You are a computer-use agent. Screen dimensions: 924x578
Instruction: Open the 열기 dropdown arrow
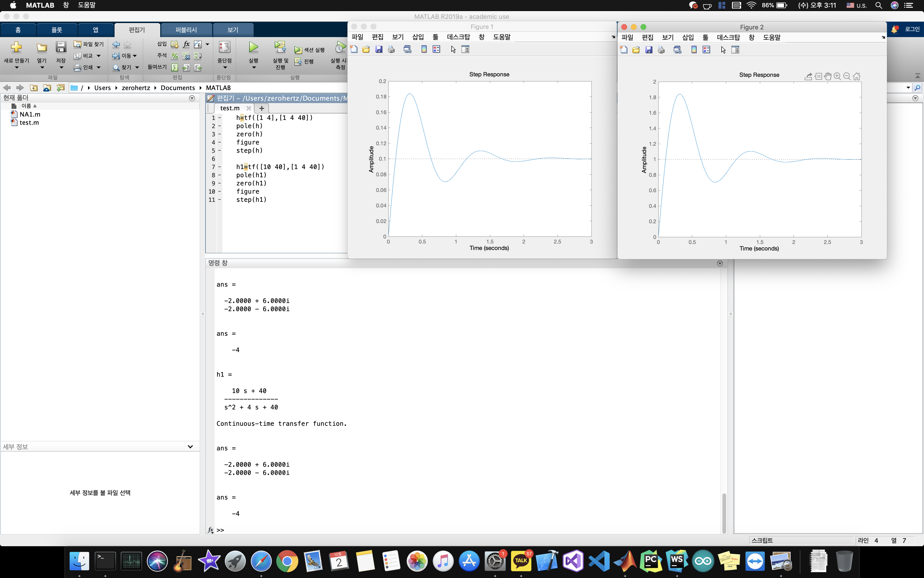coord(42,68)
